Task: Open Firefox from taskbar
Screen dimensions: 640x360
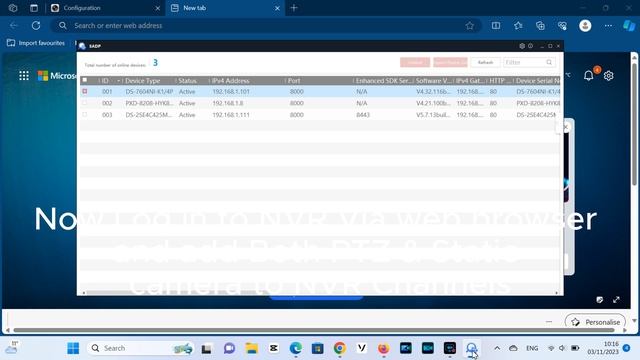Action: pyautogui.click(x=383, y=348)
